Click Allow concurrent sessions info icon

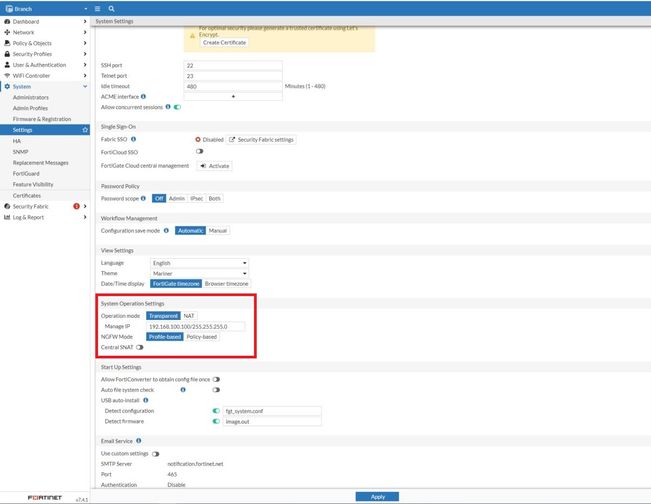click(x=168, y=107)
